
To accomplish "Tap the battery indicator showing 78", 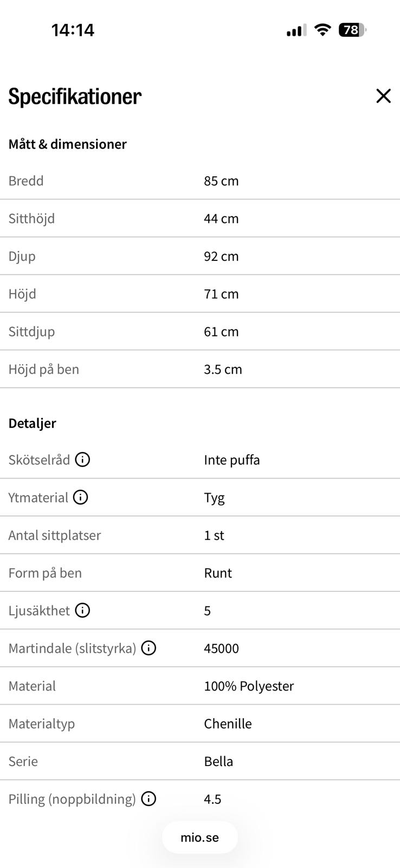I will (352, 30).
